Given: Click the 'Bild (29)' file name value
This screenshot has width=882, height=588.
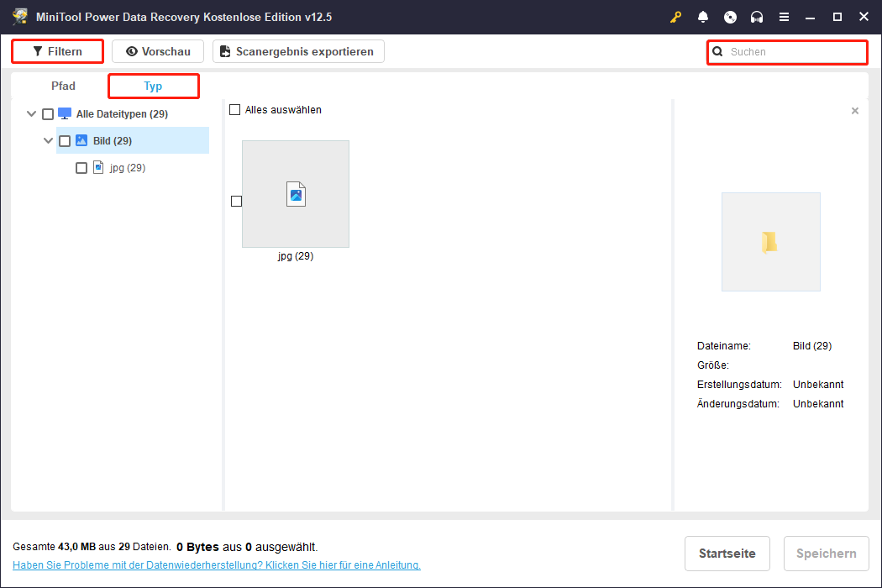Looking at the screenshot, I should point(811,345).
